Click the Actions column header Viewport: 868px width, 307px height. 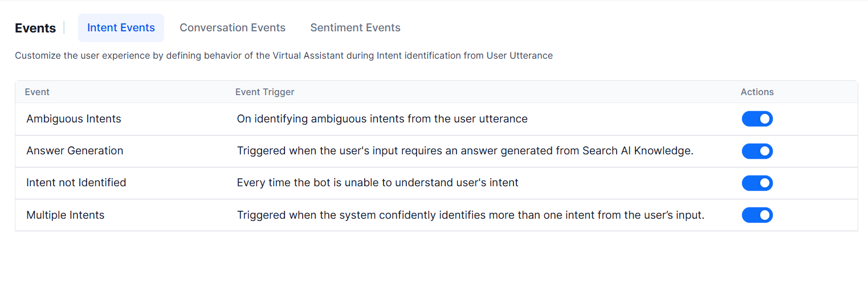(757, 92)
